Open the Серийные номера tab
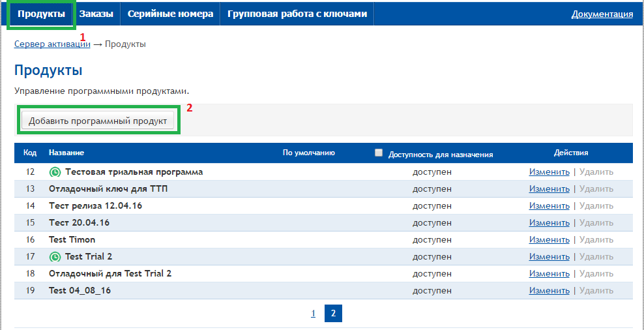644x330 pixels. pyautogui.click(x=170, y=14)
